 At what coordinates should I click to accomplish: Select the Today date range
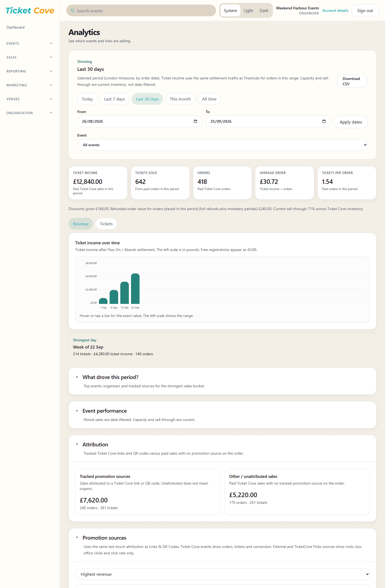click(x=87, y=99)
